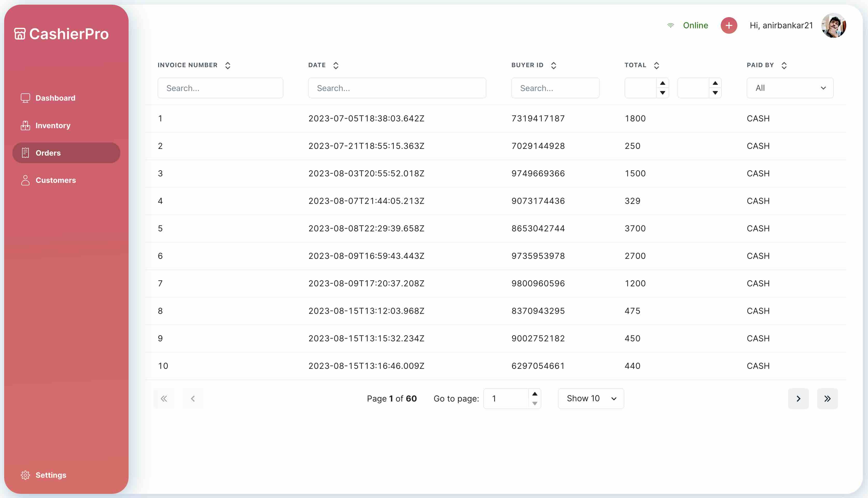Focus the Invoice Number search field
Screen dimensions: 868x498
(x=220, y=88)
